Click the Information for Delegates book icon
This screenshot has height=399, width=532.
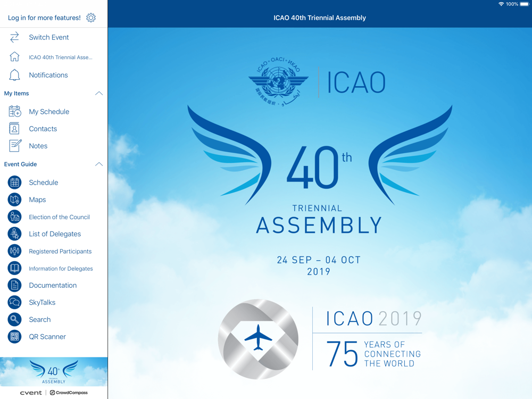point(14,268)
